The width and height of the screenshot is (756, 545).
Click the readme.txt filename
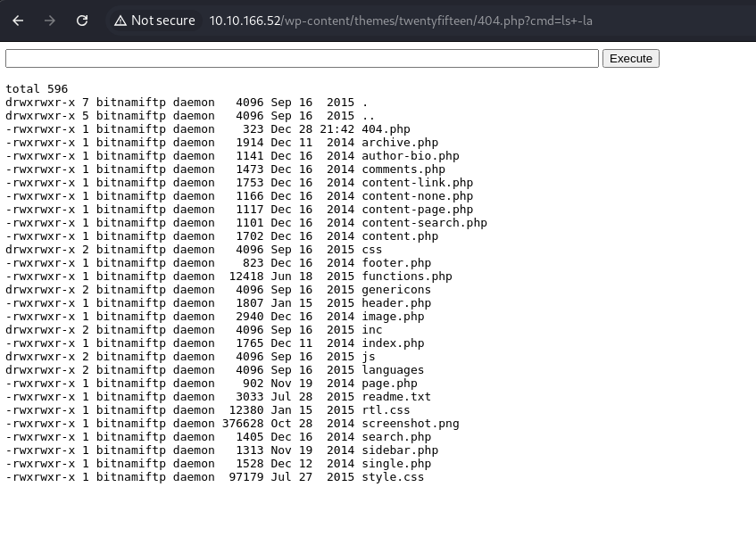(396, 397)
